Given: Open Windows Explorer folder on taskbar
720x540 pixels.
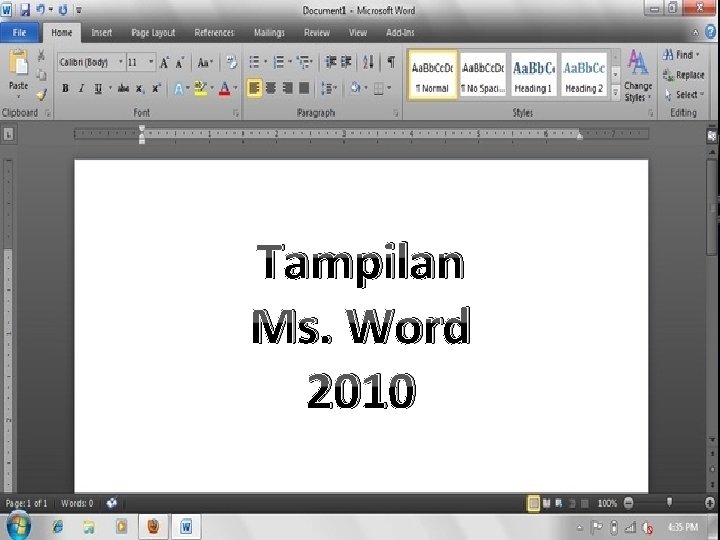Looking at the screenshot, I should click(89, 526).
